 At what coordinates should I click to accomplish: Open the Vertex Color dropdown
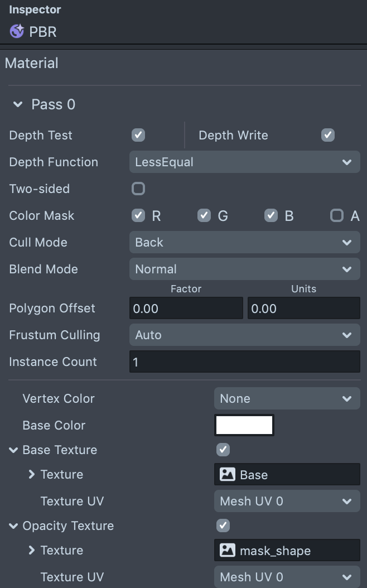(x=287, y=399)
